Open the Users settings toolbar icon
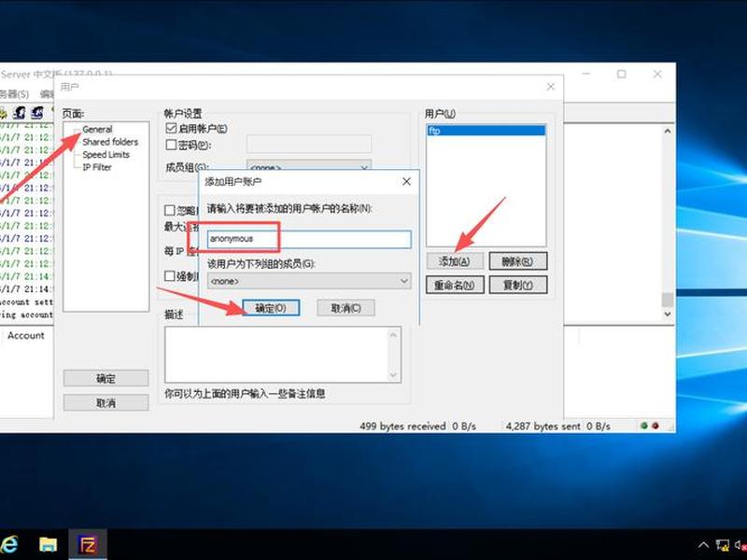The height and width of the screenshot is (560, 747). coord(20,112)
